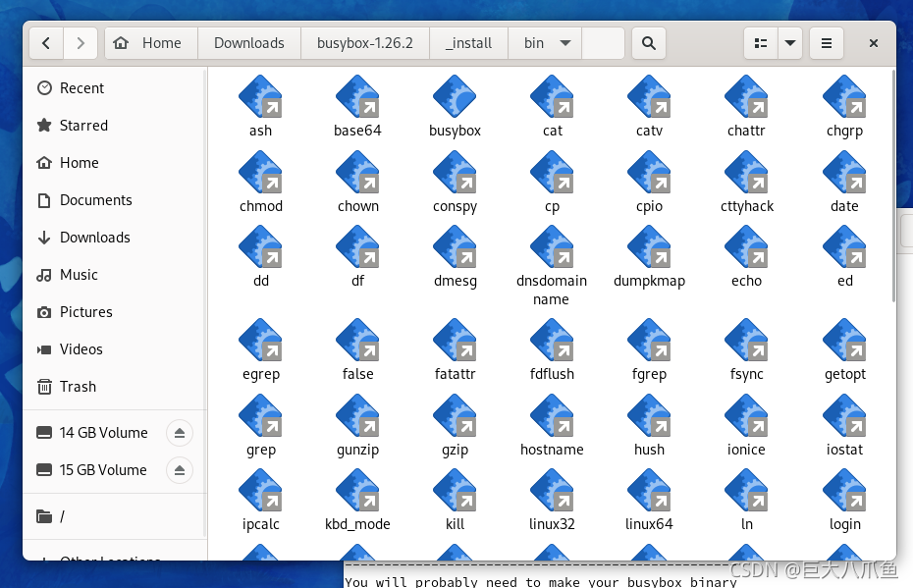913x588 pixels.
Task: Open Home in the sidebar
Action: point(115,162)
